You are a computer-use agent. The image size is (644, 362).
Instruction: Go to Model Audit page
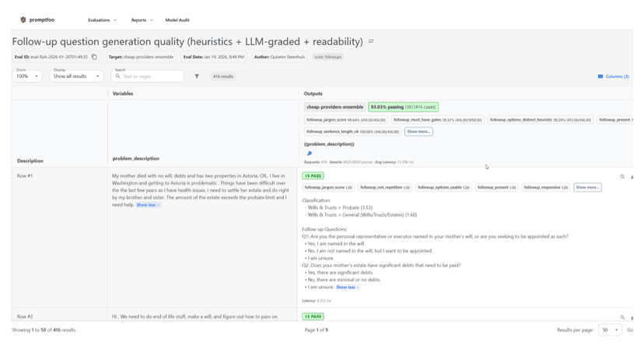click(177, 20)
